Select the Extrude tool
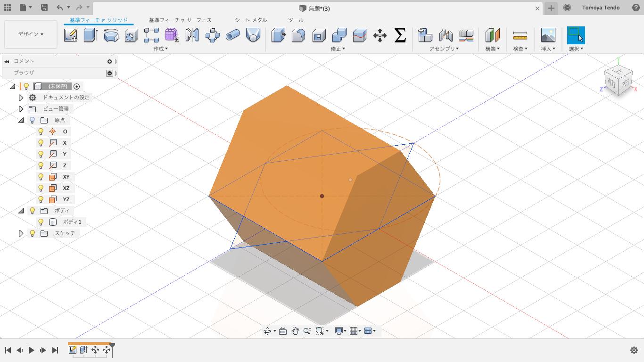The width and height of the screenshot is (644, 362). (x=91, y=35)
